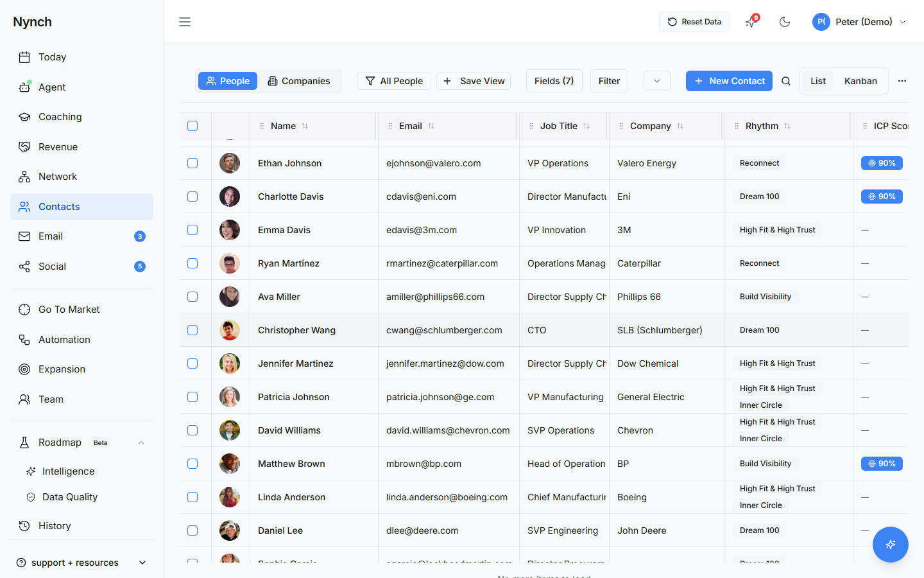Click Ethan Johnson's avatar photo
Viewport: 924px width, 578px height.
click(x=230, y=163)
